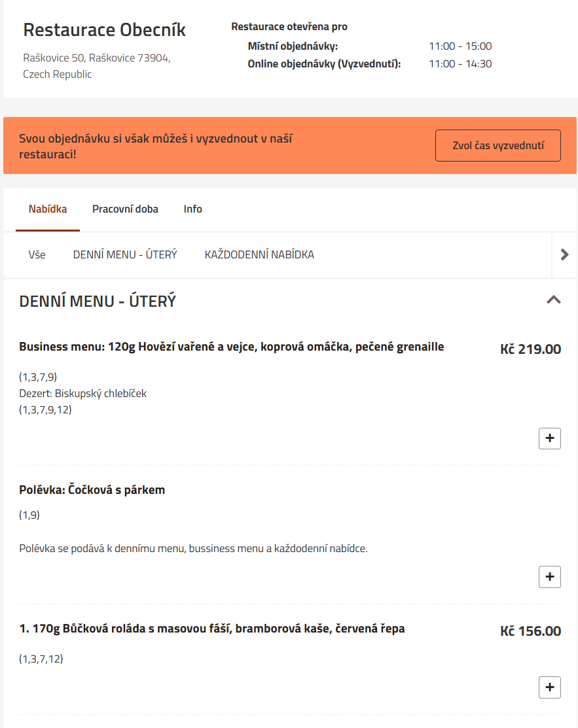Add Bůčková roláda dish to order
The width and height of the screenshot is (578, 728).
(549, 687)
